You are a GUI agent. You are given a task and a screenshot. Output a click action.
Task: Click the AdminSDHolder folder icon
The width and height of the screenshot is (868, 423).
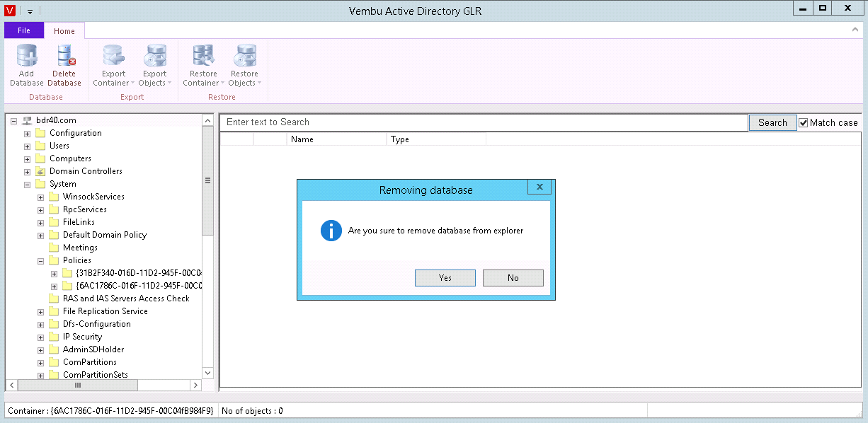(54, 349)
